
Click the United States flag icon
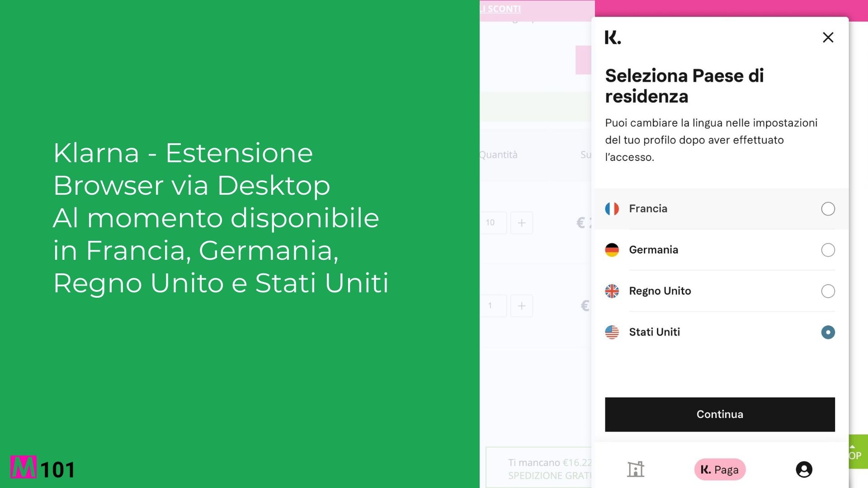[x=612, y=332]
